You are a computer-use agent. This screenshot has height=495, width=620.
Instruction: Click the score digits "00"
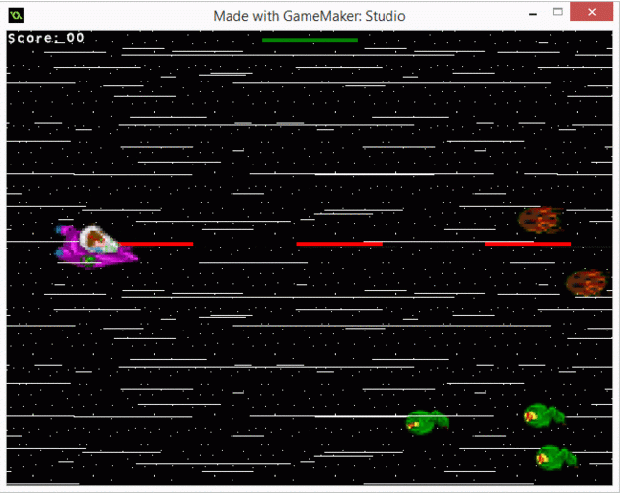click(x=75, y=38)
